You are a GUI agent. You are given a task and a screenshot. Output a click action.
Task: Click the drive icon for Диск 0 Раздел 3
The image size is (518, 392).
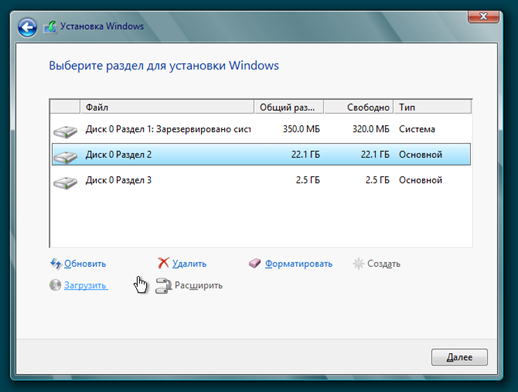(x=65, y=182)
